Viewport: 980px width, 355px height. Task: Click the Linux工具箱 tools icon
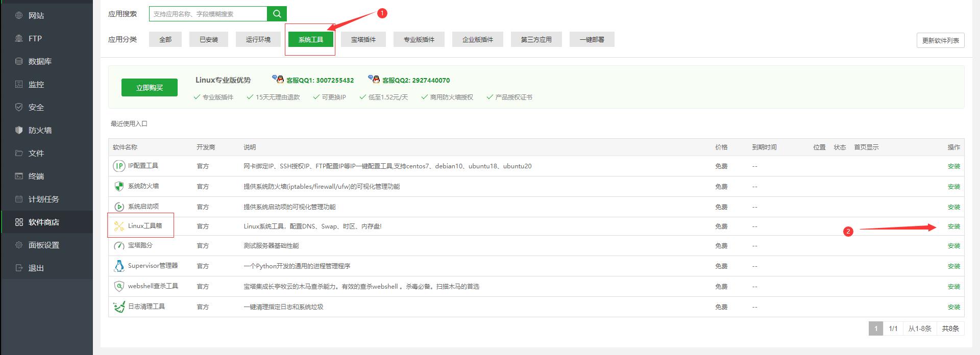(119, 226)
